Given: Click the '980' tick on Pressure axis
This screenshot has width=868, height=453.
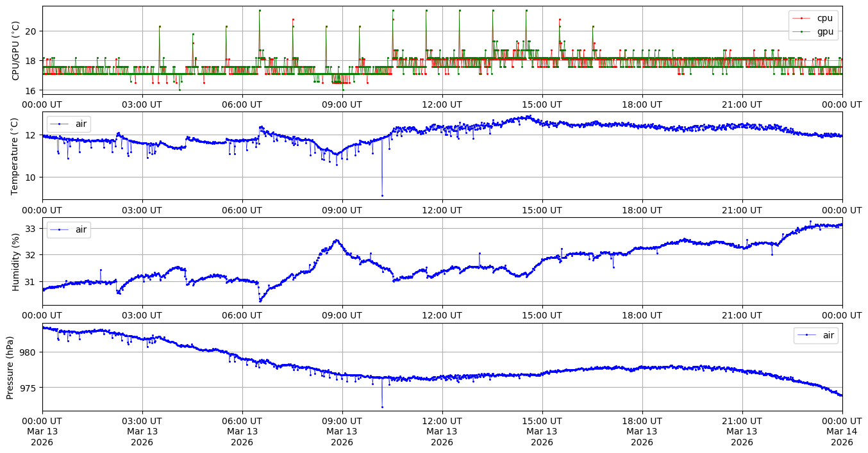Looking at the screenshot, I should point(28,352).
